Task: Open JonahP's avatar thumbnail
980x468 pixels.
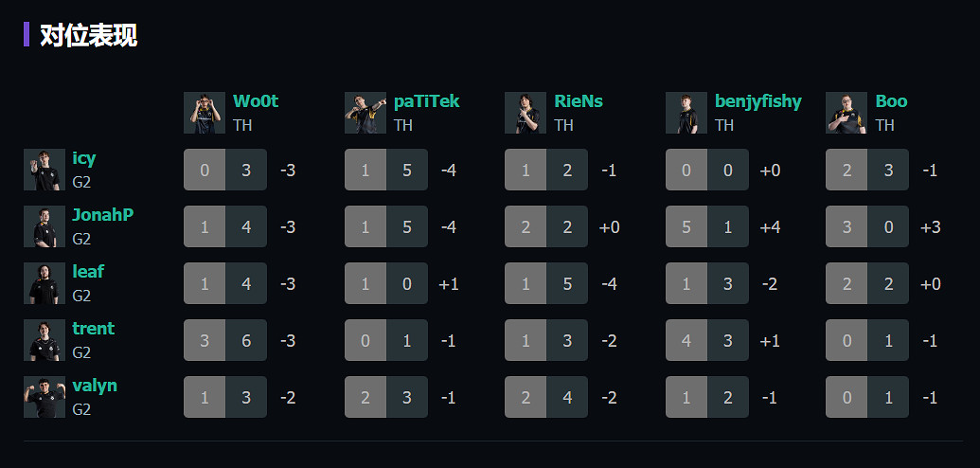Action: click(x=44, y=226)
